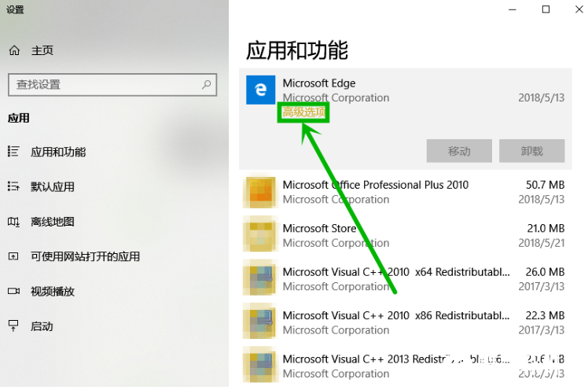The width and height of the screenshot is (588, 390).
Task: Click the 离线地图 map icon
Action: tap(13, 222)
